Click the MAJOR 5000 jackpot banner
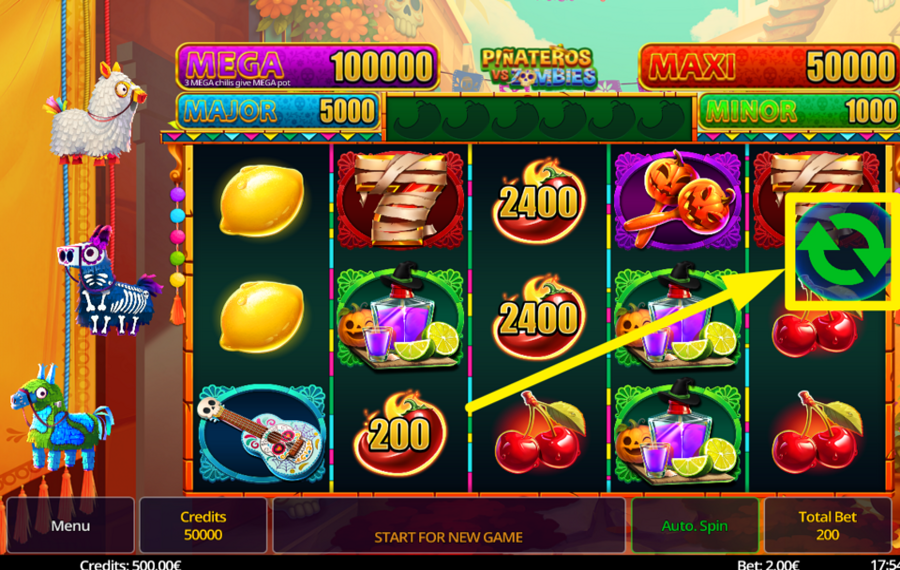 tap(278, 111)
